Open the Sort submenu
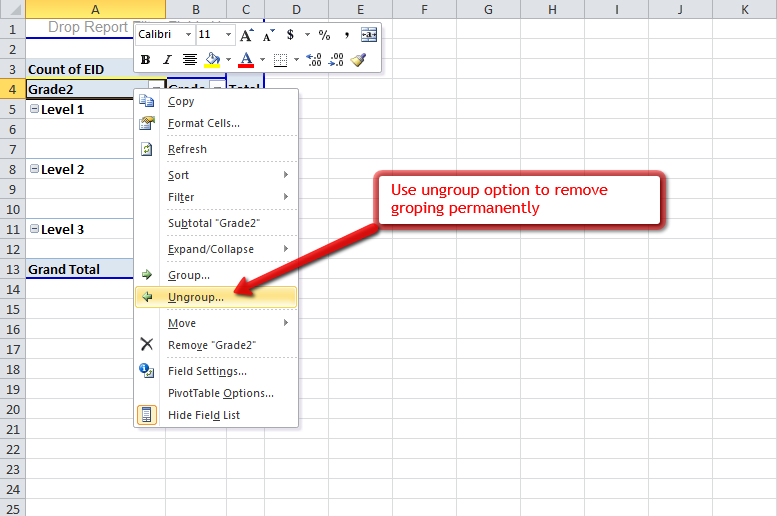Screen dimensions: 777x516 pos(216,175)
